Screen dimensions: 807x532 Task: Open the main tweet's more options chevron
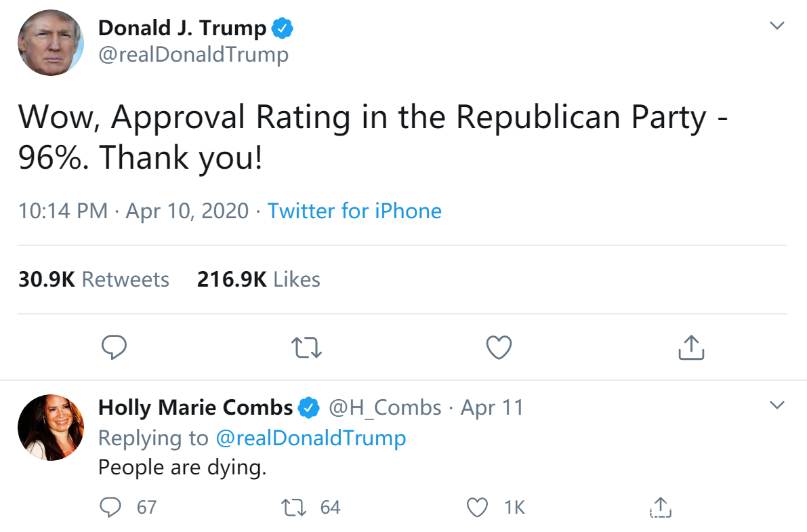[777, 26]
